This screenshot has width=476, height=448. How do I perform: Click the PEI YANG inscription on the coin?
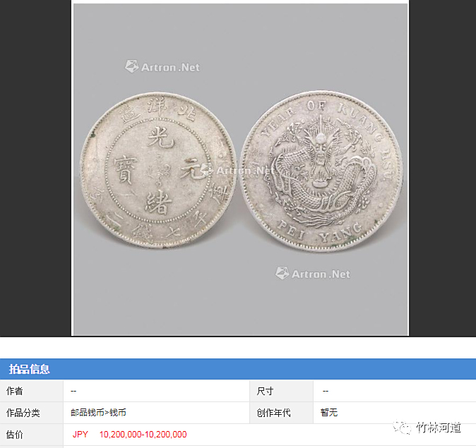pos(320,232)
